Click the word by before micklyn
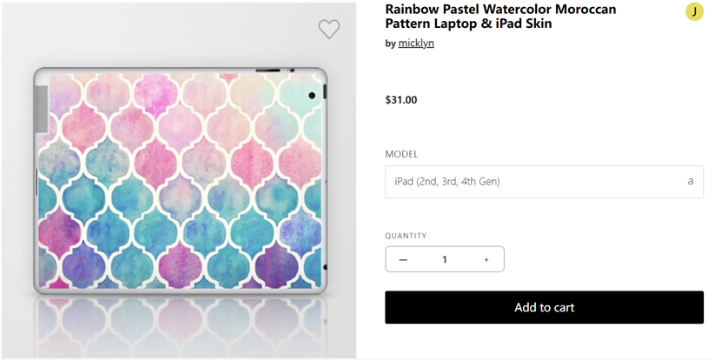Viewport: 719px width, 362px height. click(x=390, y=44)
